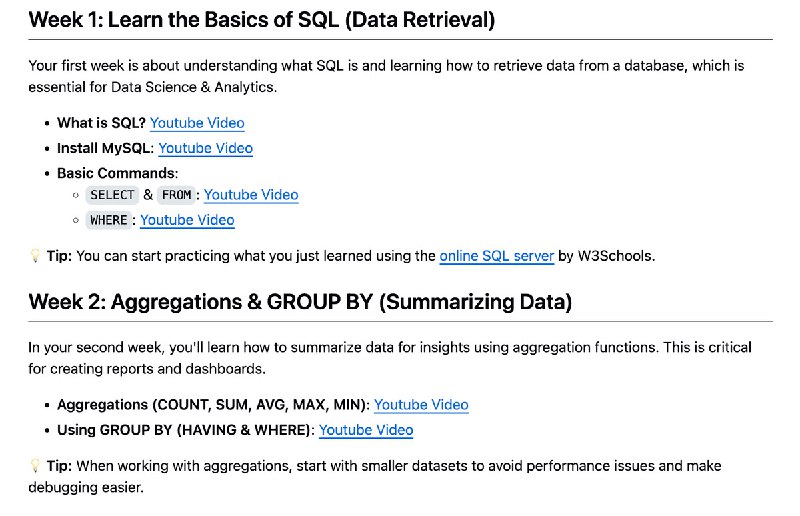This screenshot has width=800, height=516.
Task: Click the 'Aggregations (COUNT, SUM, AVG, MAX, MIN)' label
Action: point(212,405)
